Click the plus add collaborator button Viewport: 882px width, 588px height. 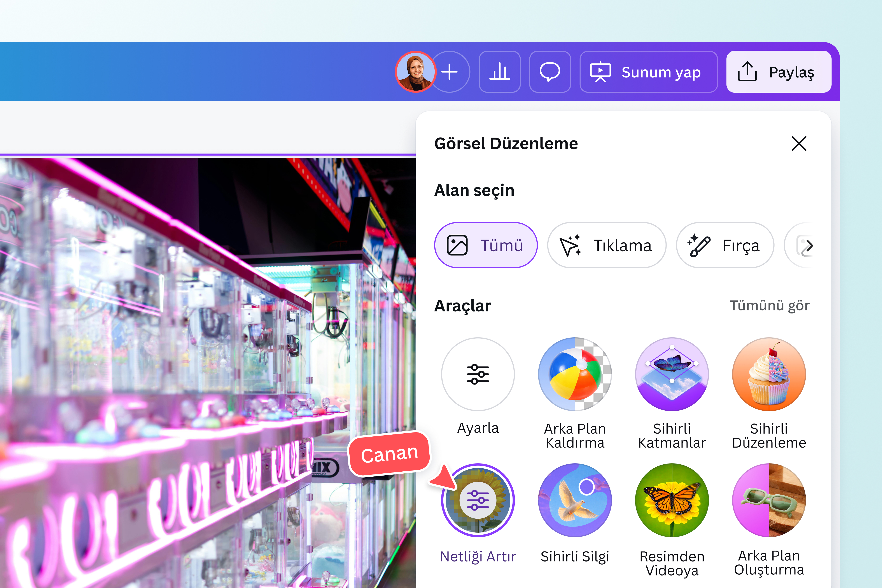(x=450, y=72)
